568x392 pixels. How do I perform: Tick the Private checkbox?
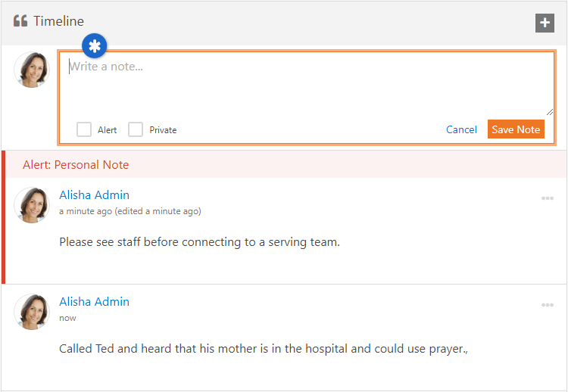pyautogui.click(x=136, y=129)
